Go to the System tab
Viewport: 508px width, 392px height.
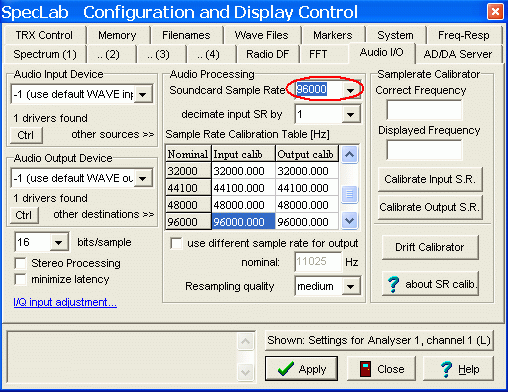coord(395,35)
